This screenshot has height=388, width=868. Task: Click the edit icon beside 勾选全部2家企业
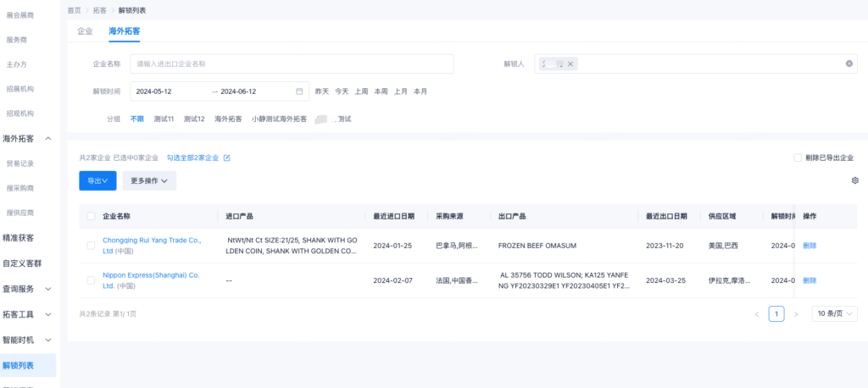pos(226,158)
